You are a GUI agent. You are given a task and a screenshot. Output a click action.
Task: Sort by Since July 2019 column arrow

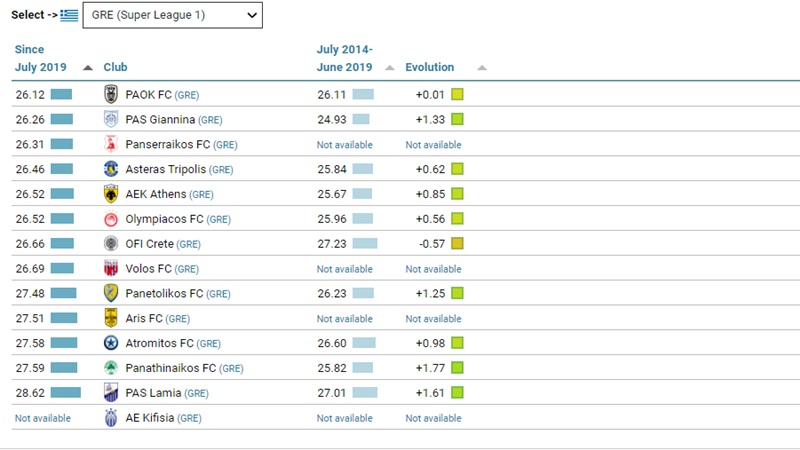click(88, 68)
